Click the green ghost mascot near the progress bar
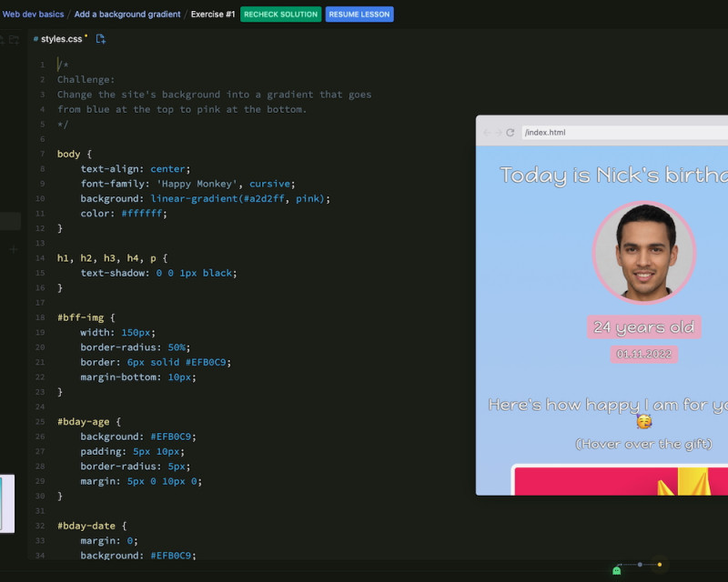The image size is (728, 582). (617, 570)
